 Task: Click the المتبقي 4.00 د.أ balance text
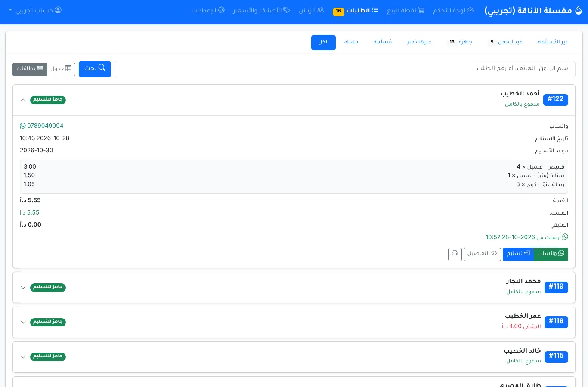tap(521, 326)
